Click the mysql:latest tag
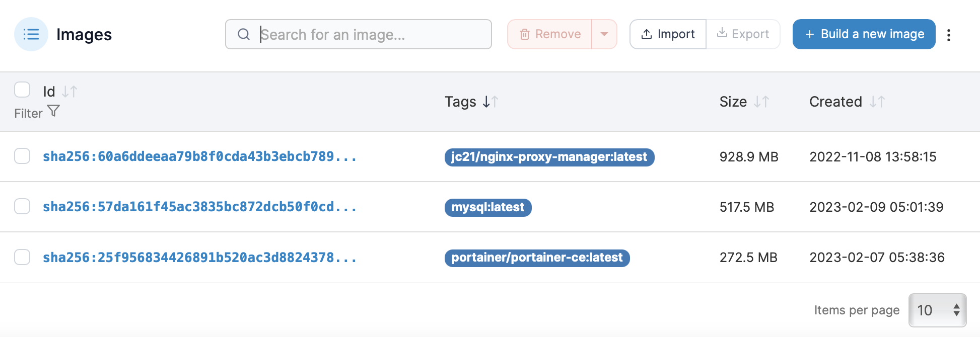Viewport: 980px width, 337px height. point(488,207)
